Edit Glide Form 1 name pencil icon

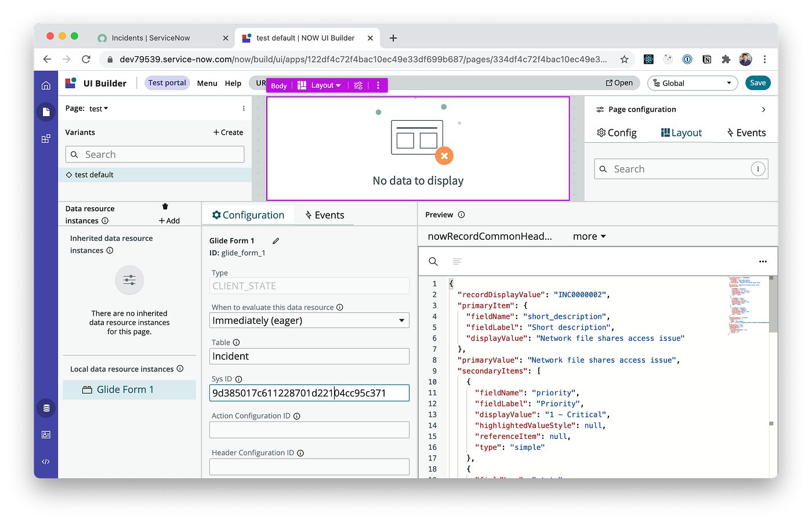coord(276,240)
